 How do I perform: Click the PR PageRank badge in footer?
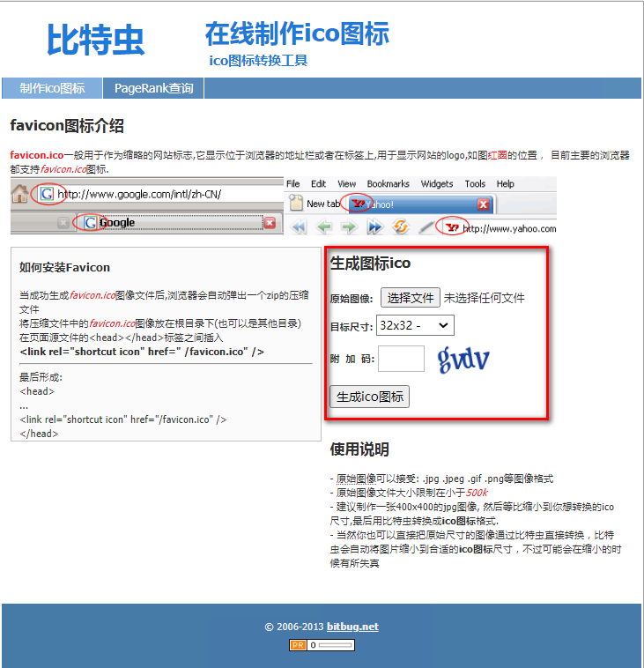click(x=322, y=645)
